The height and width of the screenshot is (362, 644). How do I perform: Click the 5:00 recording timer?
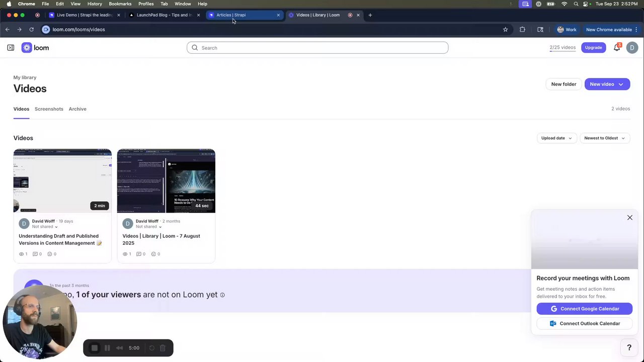click(134, 348)
